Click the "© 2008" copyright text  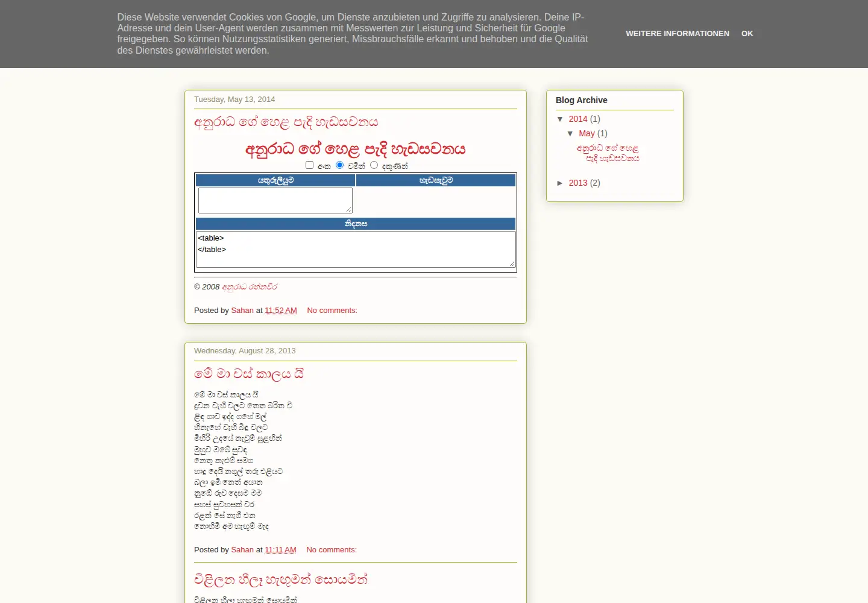207,287
